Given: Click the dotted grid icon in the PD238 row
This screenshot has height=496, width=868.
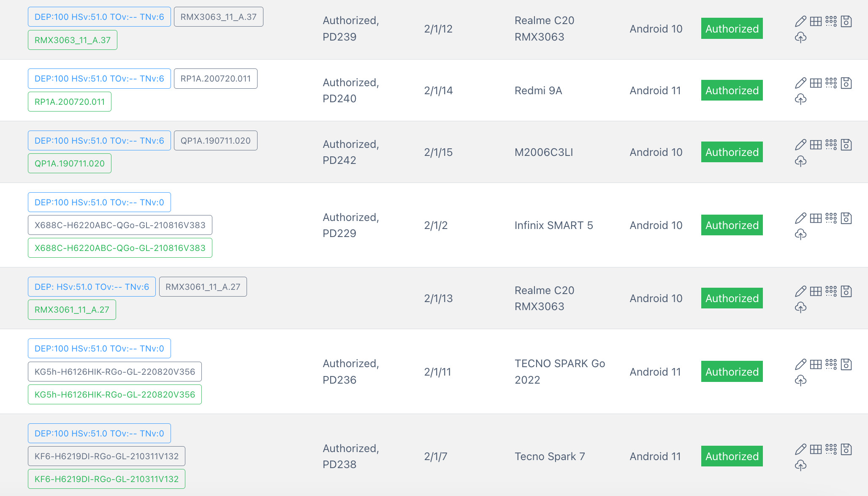Looking at the screenshot, I should point(831,449).
